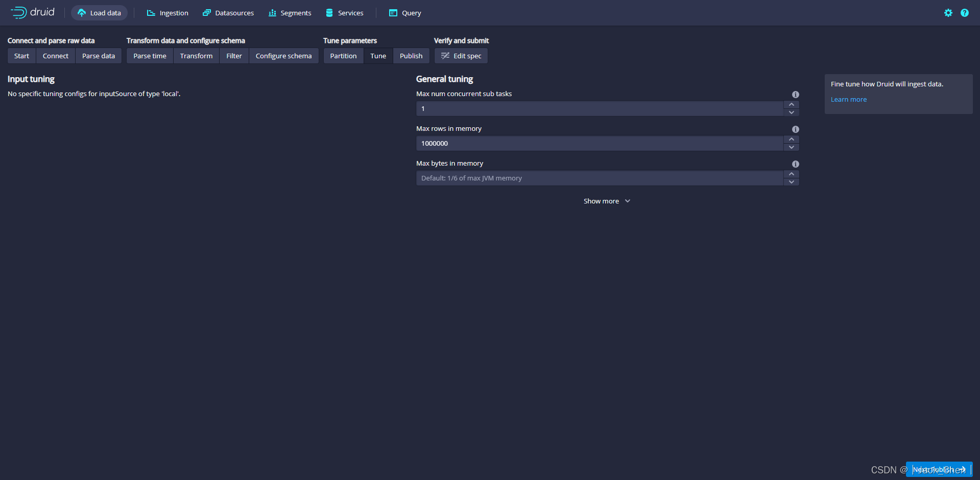Go to the Connect step

[x=56, y=56]
